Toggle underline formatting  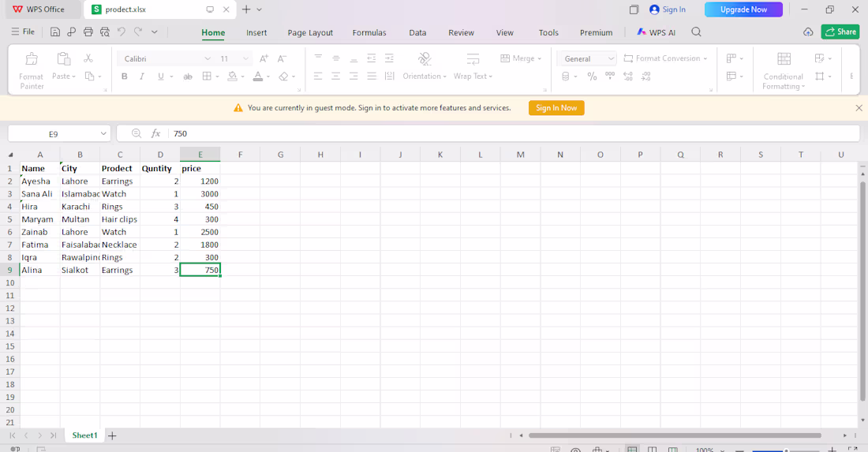160,77
